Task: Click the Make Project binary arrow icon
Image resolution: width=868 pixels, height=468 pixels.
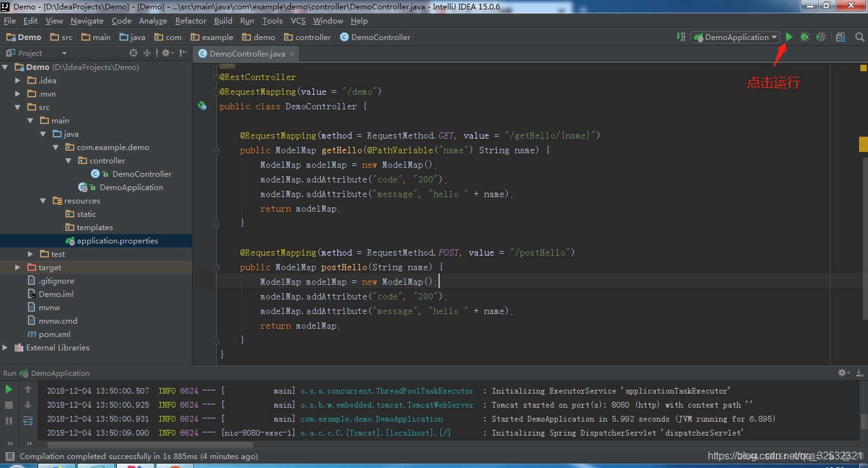Action: pyautogui.click(x=681, y=37)
